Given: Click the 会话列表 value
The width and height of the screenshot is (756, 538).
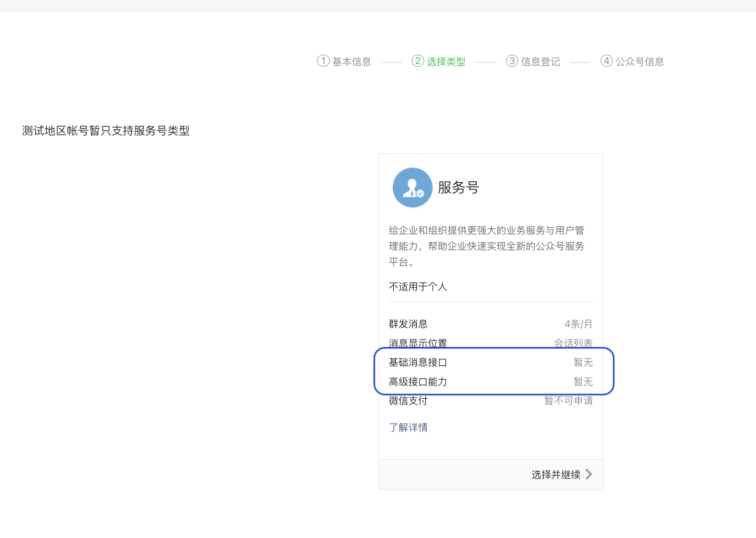Looking at the screenshot, I should coord(573,343).
